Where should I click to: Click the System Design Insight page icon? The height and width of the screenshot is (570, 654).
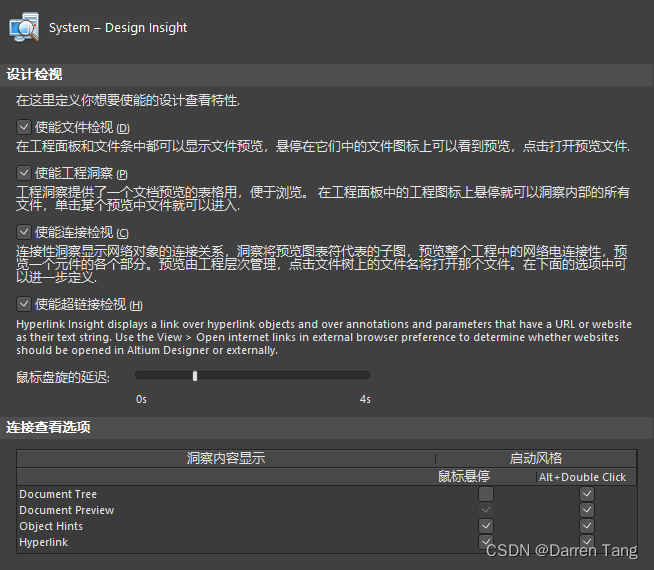tap(24, 28)
